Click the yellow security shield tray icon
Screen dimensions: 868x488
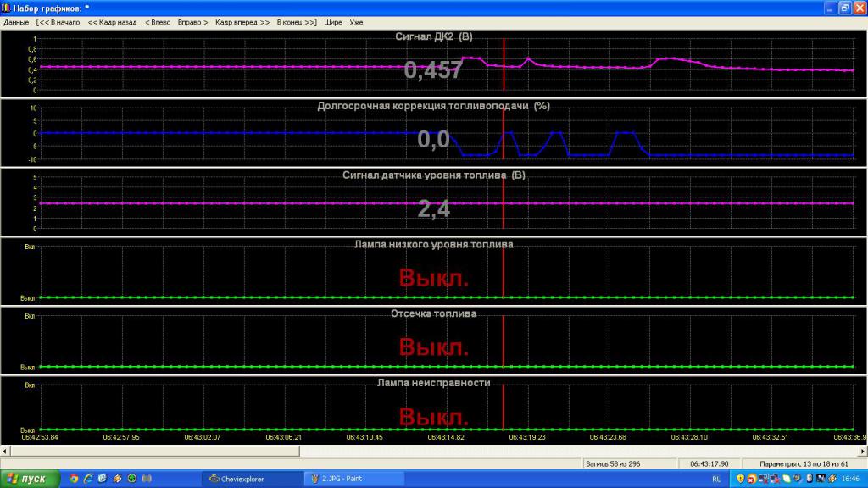coord(740,479)
